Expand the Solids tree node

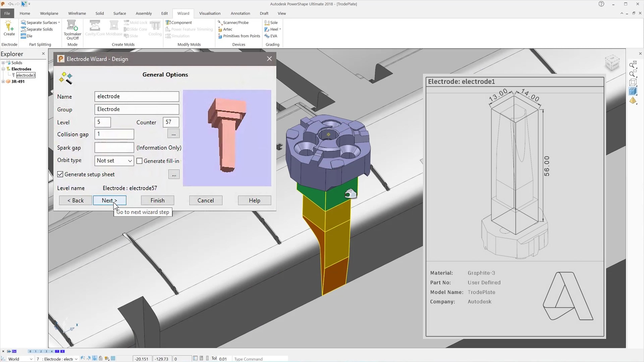[3, 63]
